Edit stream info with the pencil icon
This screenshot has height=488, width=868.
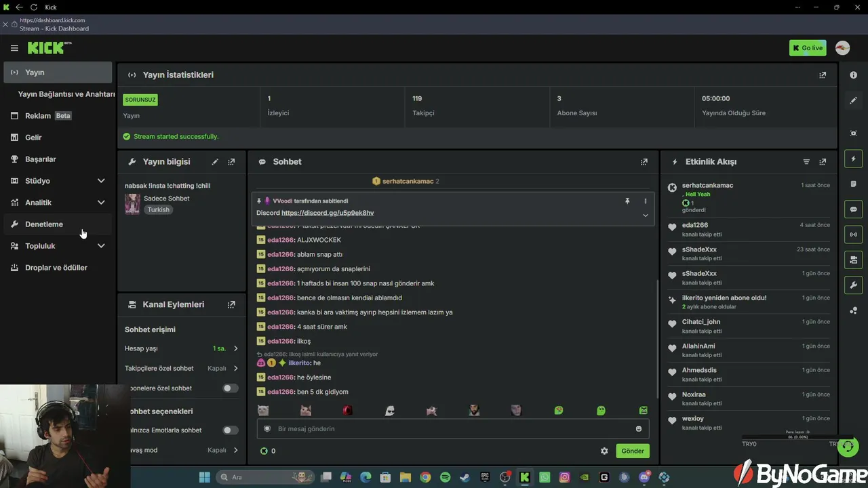point(215,162)
